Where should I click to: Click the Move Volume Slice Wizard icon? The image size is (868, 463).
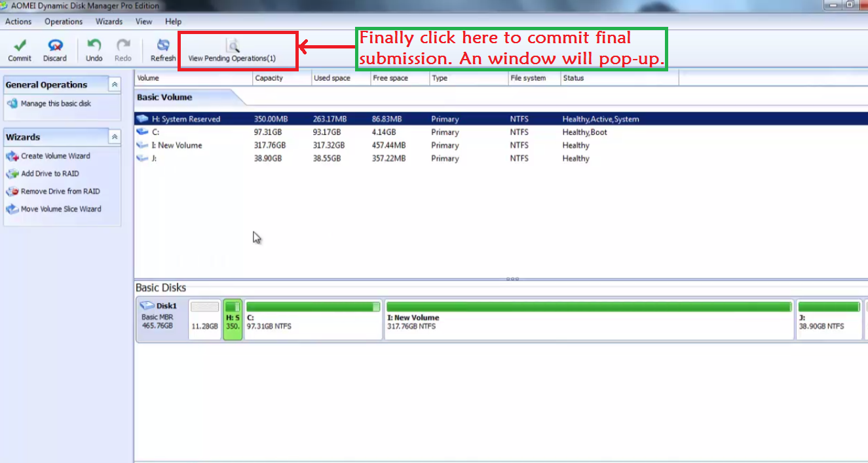click(12, 209)
